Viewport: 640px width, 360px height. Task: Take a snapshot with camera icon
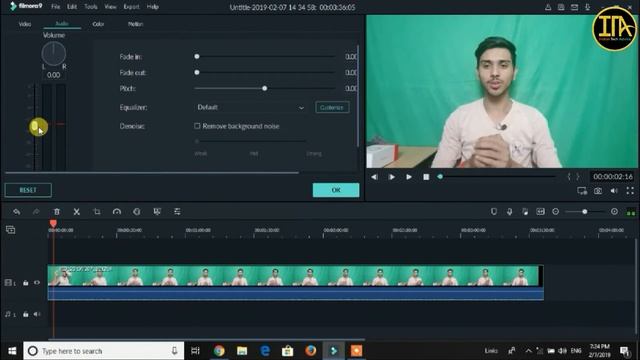point(598,191)
